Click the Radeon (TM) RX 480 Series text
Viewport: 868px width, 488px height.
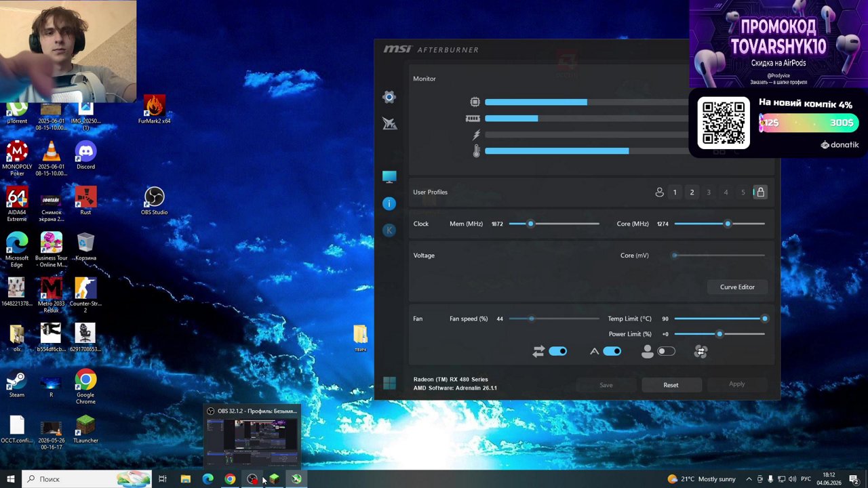click(x=450, y=380)
